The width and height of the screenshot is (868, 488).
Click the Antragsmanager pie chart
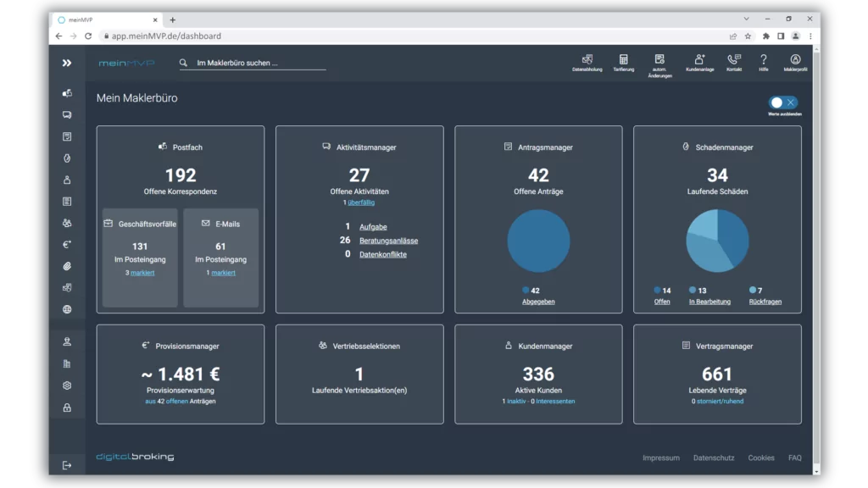(538, 241)
